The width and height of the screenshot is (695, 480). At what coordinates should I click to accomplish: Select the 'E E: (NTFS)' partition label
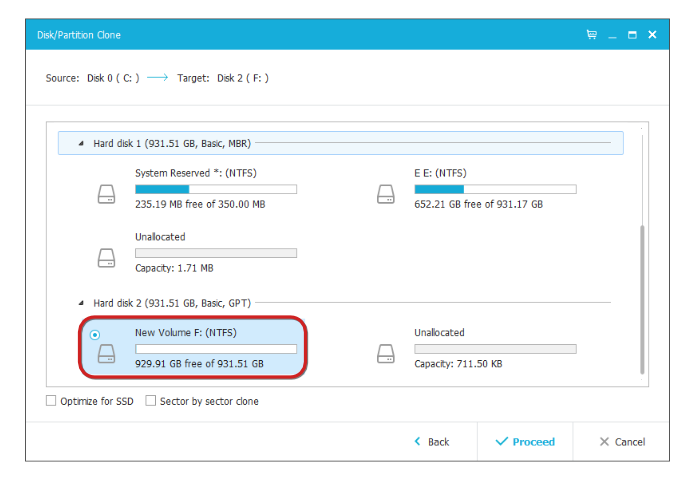(440, 173)
